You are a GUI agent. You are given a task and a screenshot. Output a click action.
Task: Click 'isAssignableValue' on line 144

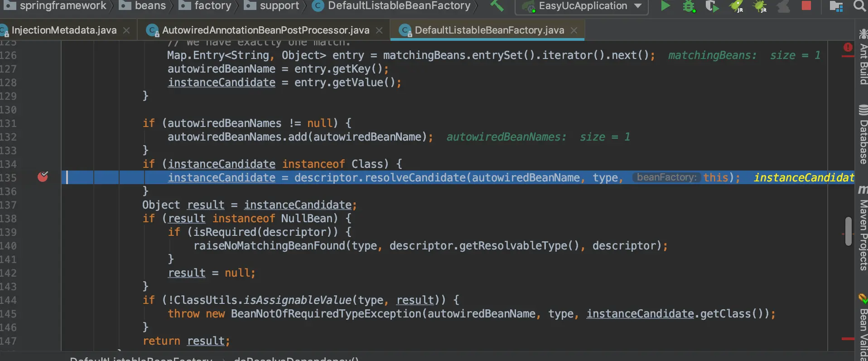point(297,300)
